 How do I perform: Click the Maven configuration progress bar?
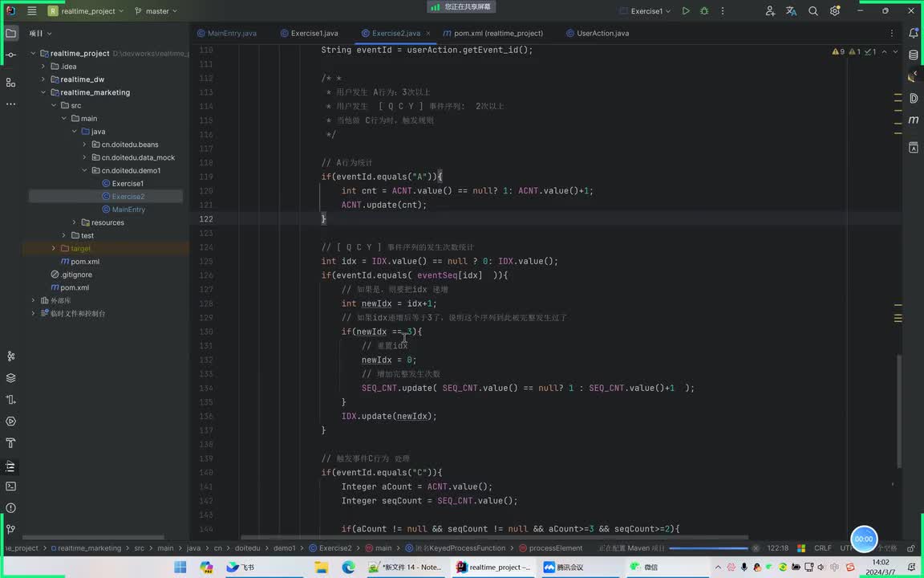pos(707,548)
